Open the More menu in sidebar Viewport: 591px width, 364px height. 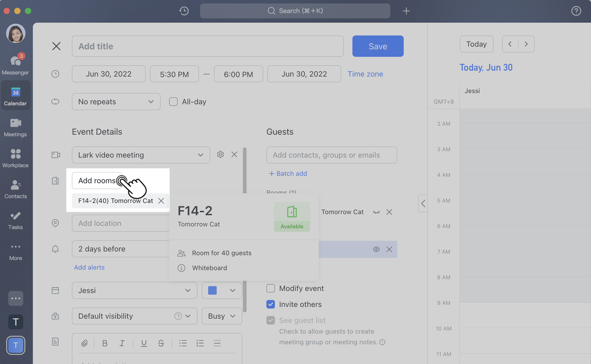(15, 251)
